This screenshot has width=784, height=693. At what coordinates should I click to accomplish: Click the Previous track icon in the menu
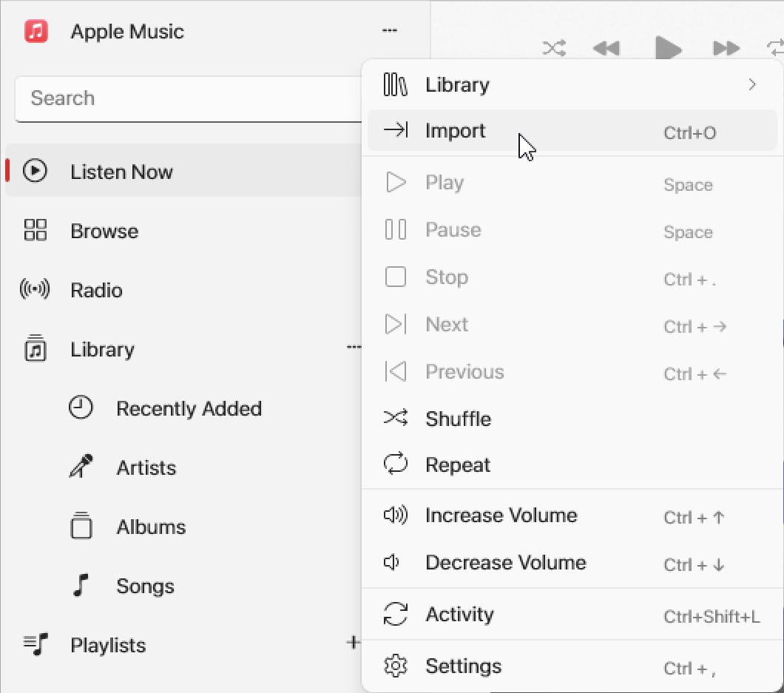pyautogui.click(x=396, y=371)
